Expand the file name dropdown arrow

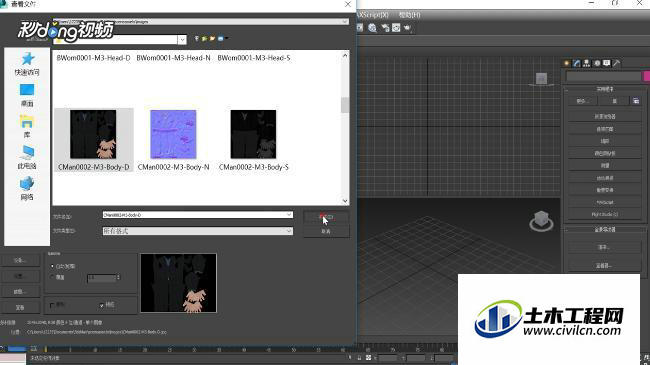(x=289, y=215)
